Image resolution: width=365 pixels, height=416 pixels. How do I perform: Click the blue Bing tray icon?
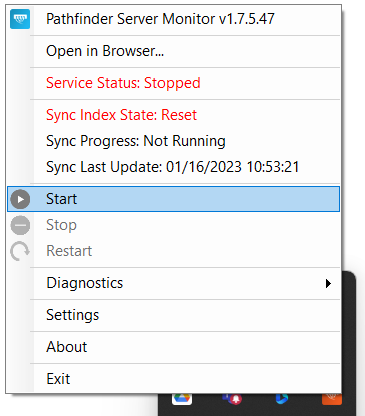tap(282, 398)
